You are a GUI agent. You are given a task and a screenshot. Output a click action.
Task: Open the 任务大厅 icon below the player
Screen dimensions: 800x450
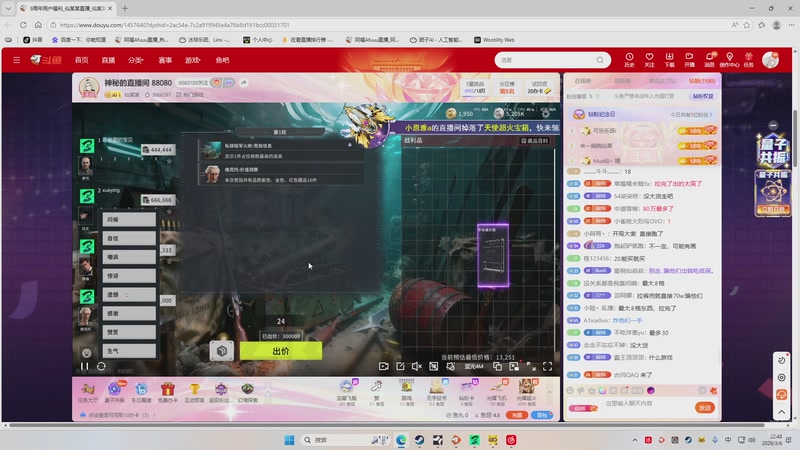click(x=88, y=392)
